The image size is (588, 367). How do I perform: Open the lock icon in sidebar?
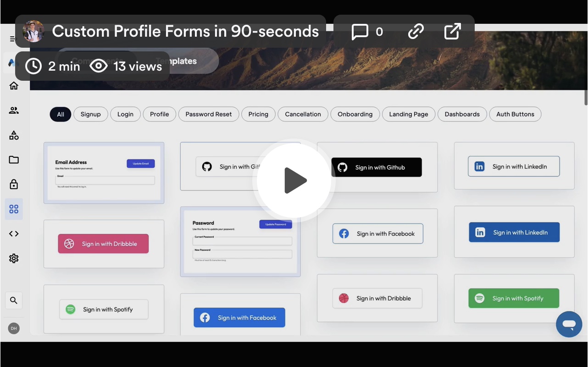click(x=14, y=184)
